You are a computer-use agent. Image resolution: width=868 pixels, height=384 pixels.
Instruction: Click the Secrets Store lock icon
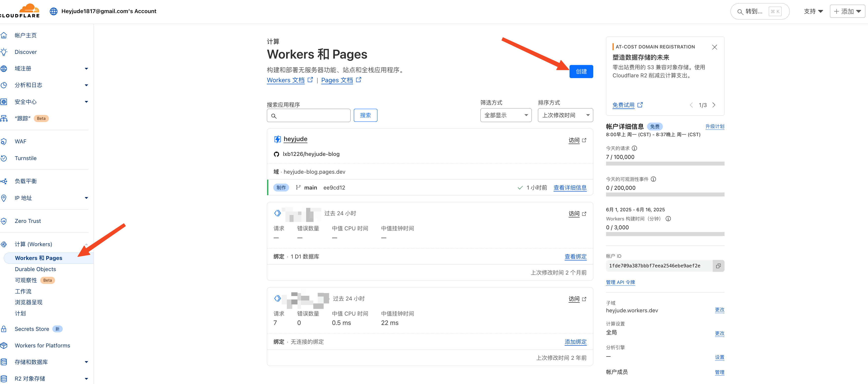click(4, 329)
